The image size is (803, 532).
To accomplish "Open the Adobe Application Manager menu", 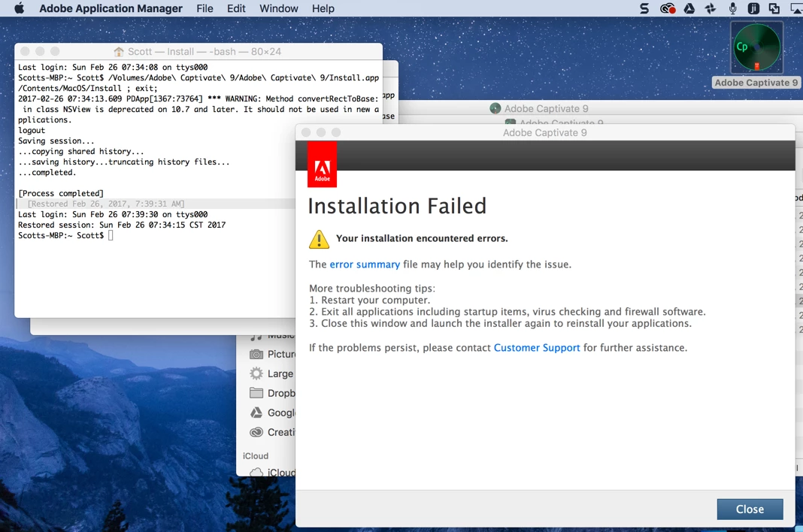I will [111, 8].
